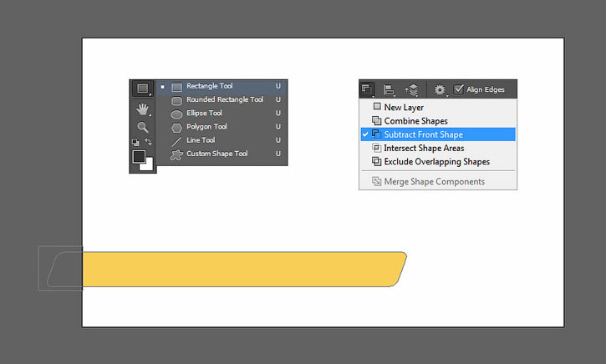The height and width of the screenshot is (364, 606).
Task: Click the Custom Shape blob icon
Action: (176, 154)
